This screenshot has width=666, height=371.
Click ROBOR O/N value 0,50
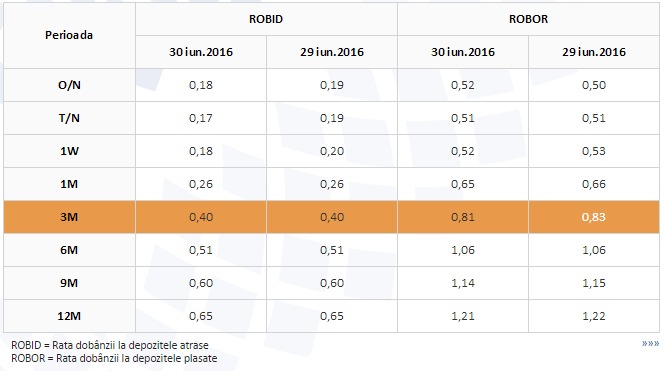pos(594,85)
